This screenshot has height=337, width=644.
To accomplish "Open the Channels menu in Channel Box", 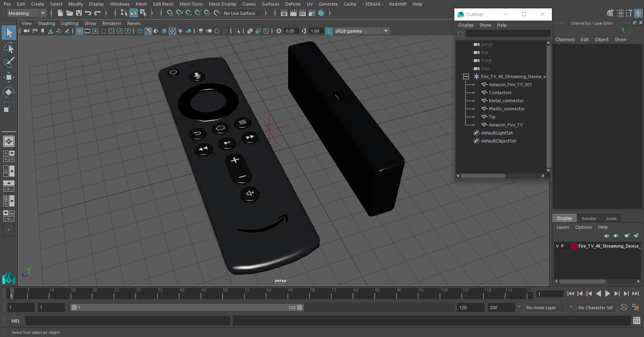I will coord(565,39).
